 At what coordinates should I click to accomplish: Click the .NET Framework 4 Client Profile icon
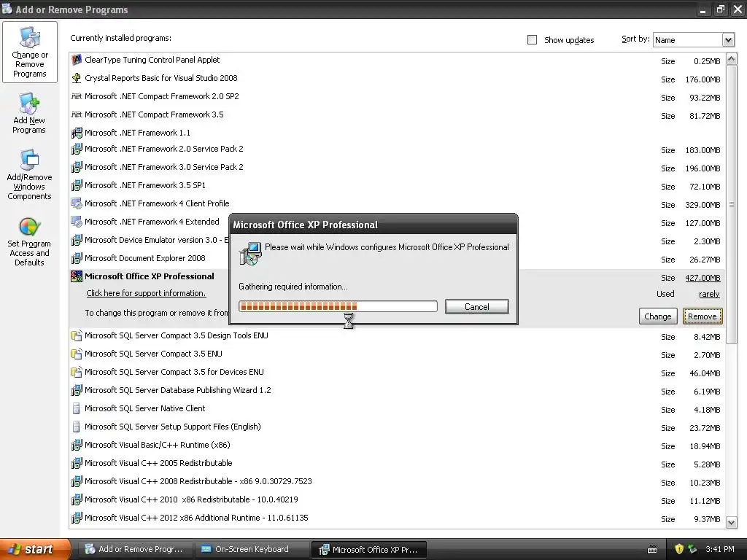pos(76,203)
